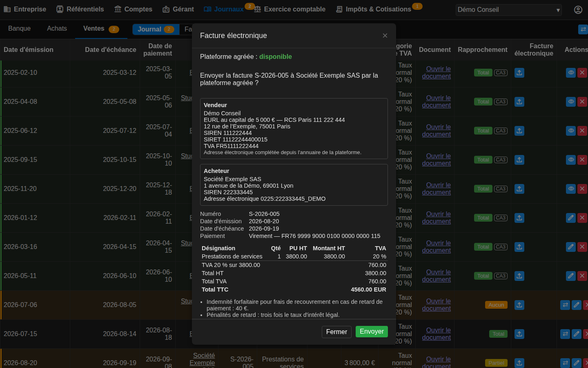Switch to the Banque tab
This screenshot has height=368, width=588.
pyautogui.click(x=19, y=29)
